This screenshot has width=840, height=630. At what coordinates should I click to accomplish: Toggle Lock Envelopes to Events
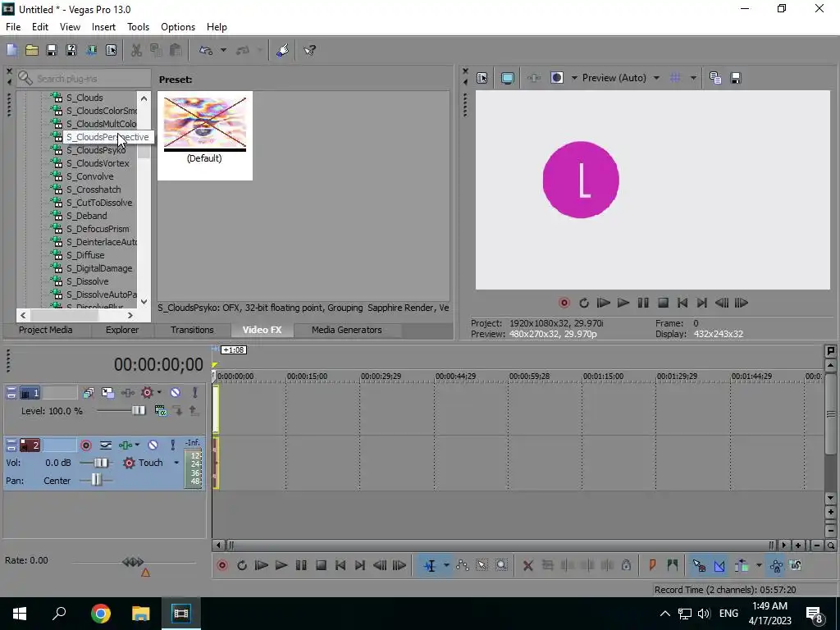click(x=776, y=565)
